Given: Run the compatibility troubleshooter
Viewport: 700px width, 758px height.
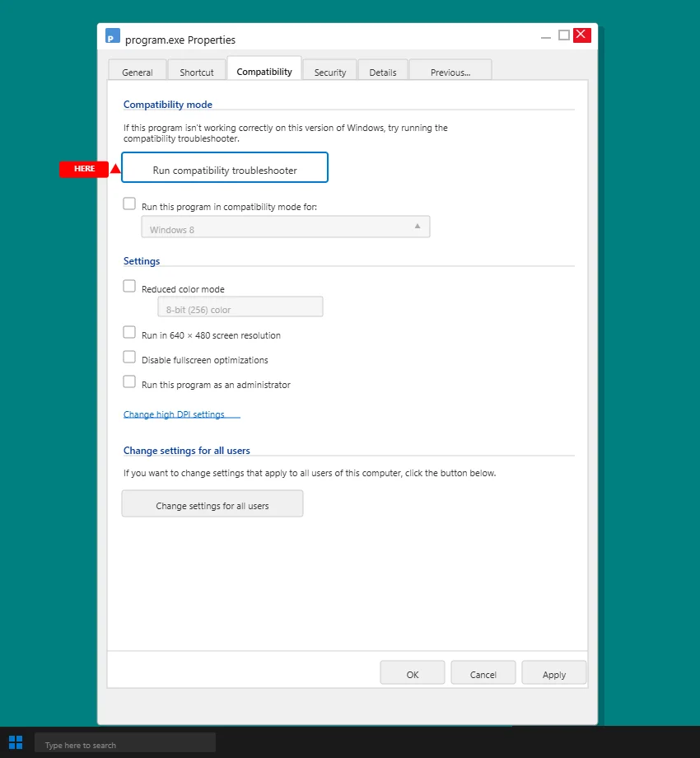Looking at the screenshot, I should pyautogui.click(x=224, y=167).
